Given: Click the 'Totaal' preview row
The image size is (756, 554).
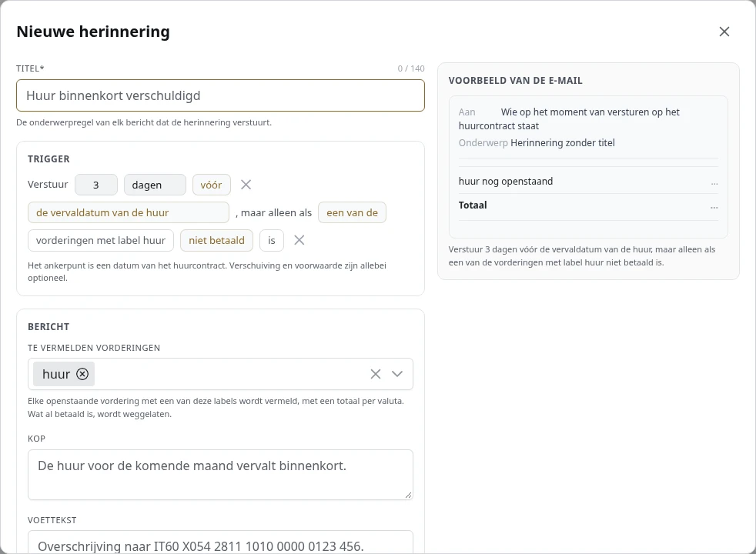Looking at the screenshot, I should point(588,205).
